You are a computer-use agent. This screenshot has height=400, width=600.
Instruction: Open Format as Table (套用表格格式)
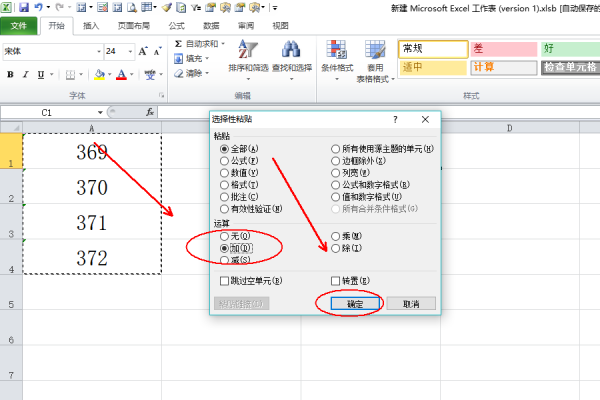[375, 61]
